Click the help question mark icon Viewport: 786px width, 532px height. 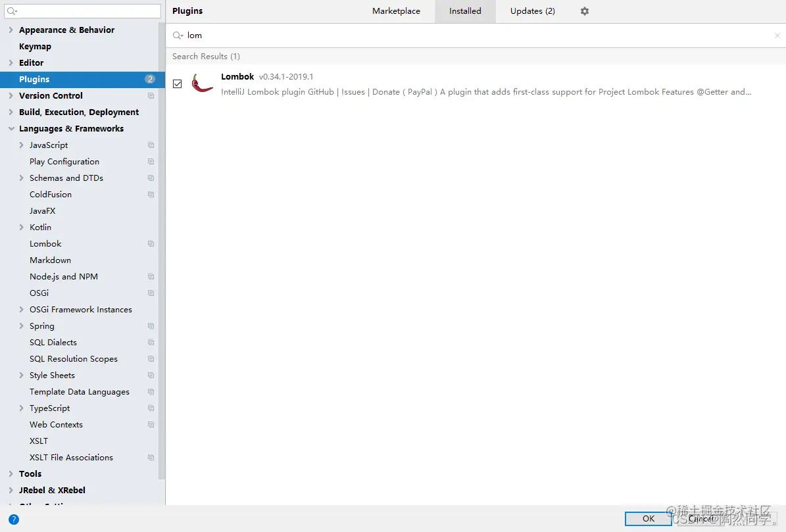14,520
